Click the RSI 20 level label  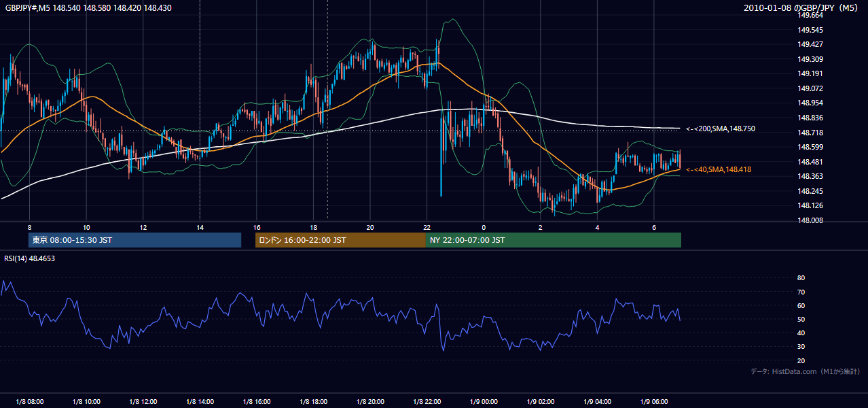[x=801, y=360]
